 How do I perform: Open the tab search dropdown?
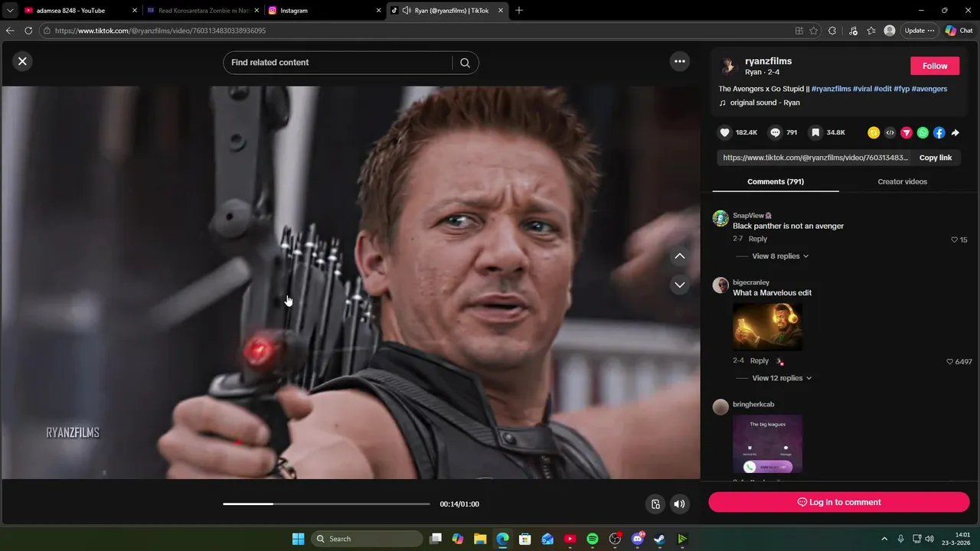point(9,11)
